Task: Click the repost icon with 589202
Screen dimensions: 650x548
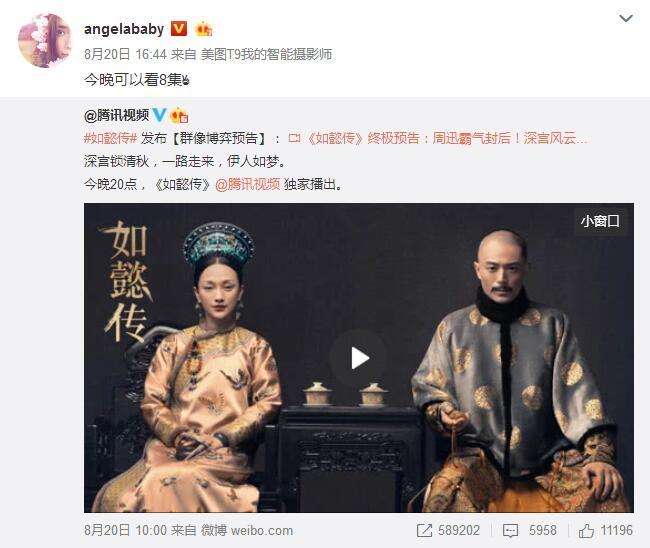Action: point(424,530)
